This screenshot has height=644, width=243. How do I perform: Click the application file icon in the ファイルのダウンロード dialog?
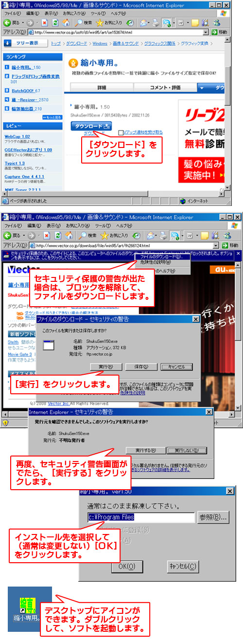tap(48, 345)
